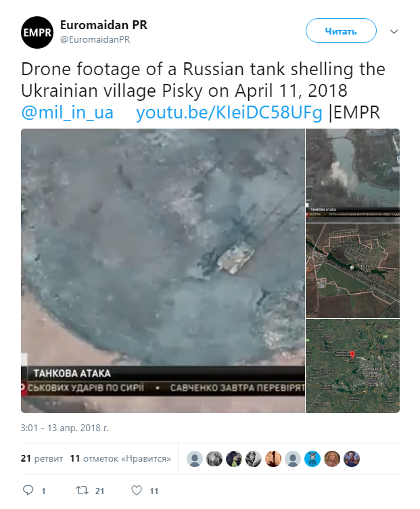Open the top-right lake aerial thumbnail
This screenshot has height=509, width=420.
(x=352, y=175)
